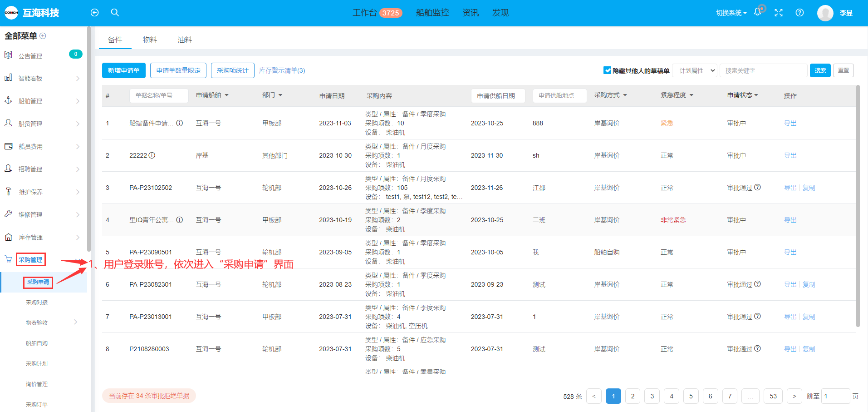
Task: Expand the 物资验收 submenu chevron
Action: click(75, 322)
